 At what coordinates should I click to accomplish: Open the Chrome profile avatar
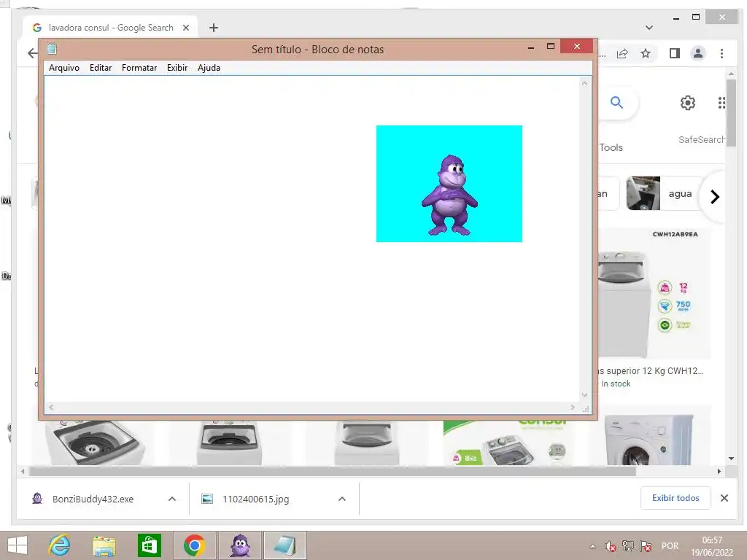(698, 53)
